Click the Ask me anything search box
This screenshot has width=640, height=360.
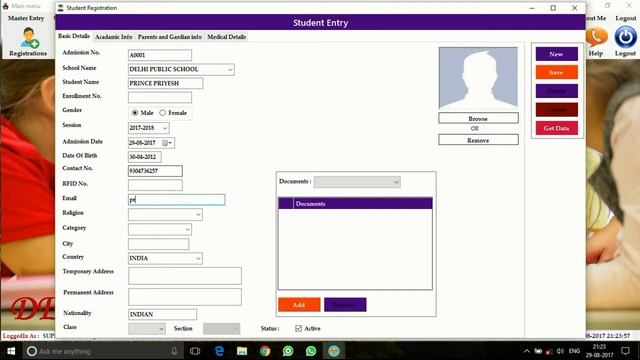tap(102, 351)
